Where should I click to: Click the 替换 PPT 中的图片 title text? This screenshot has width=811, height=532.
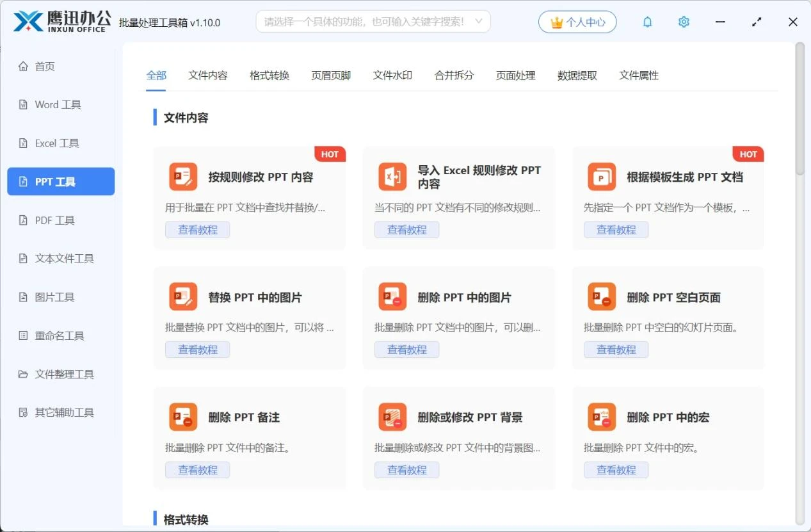[255, 297]
